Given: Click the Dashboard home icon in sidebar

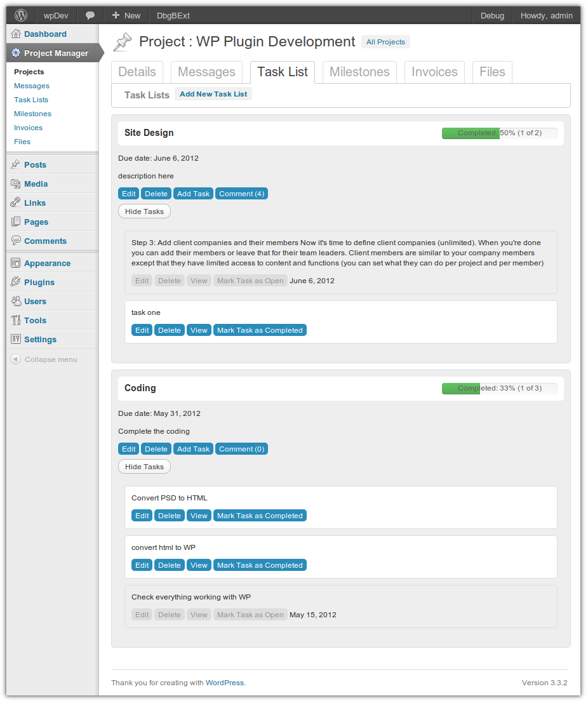Looking at the screenshot, I should tap(16, 34).
